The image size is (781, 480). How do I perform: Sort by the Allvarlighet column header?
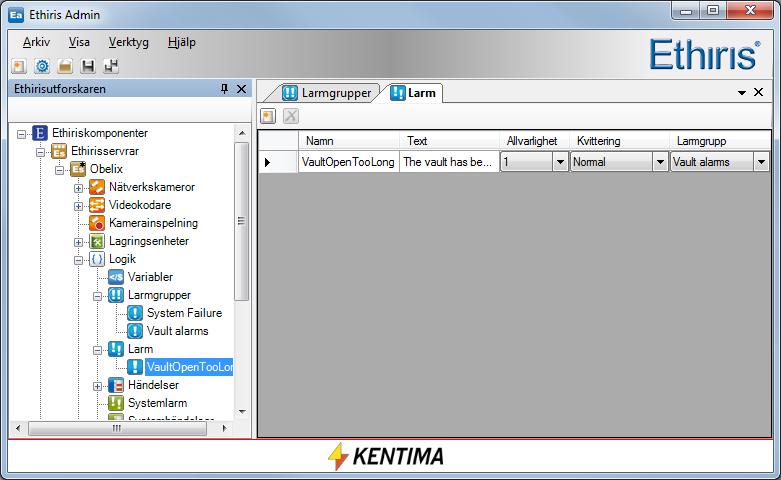point(534,141)
